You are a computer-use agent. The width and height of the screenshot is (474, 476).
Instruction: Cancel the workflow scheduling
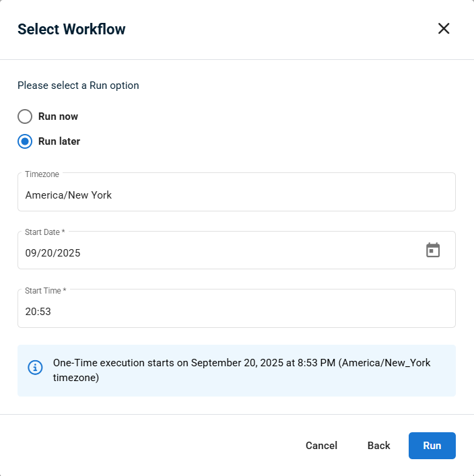[321, 445]
